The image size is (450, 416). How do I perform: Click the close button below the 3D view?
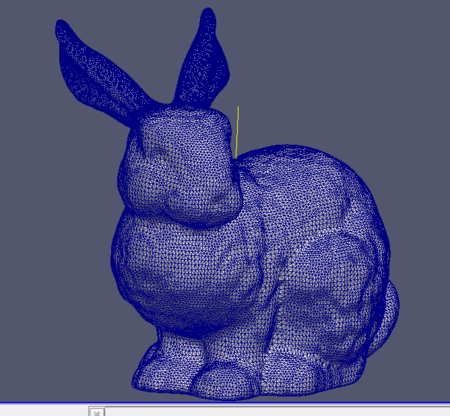point(97,412)
